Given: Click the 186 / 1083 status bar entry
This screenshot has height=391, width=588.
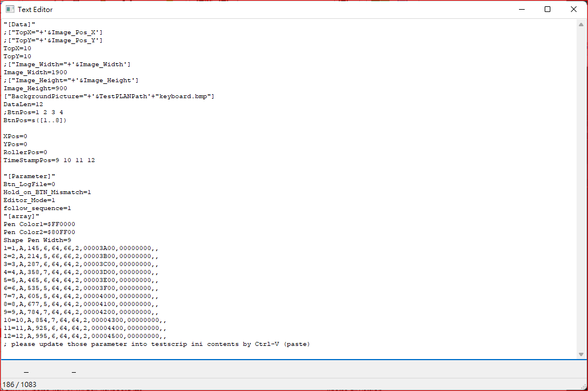Looking at the screenshot, I should 19,385.
